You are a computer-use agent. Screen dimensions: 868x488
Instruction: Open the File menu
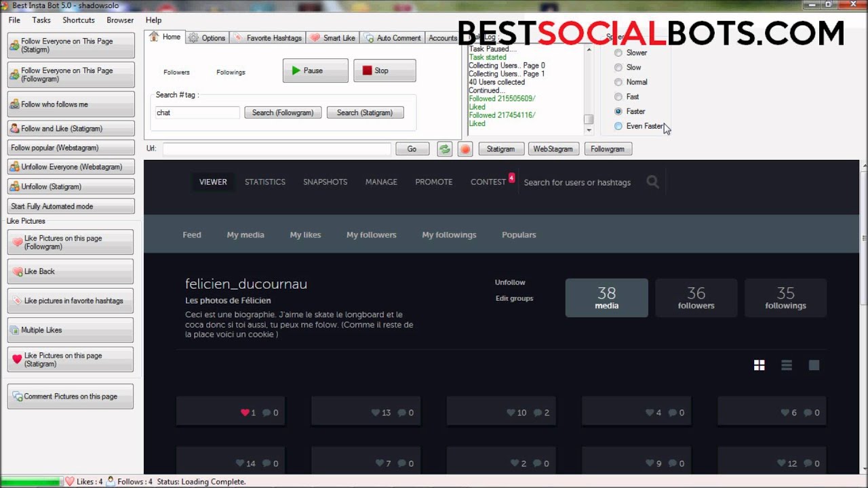tap(14, 20)
